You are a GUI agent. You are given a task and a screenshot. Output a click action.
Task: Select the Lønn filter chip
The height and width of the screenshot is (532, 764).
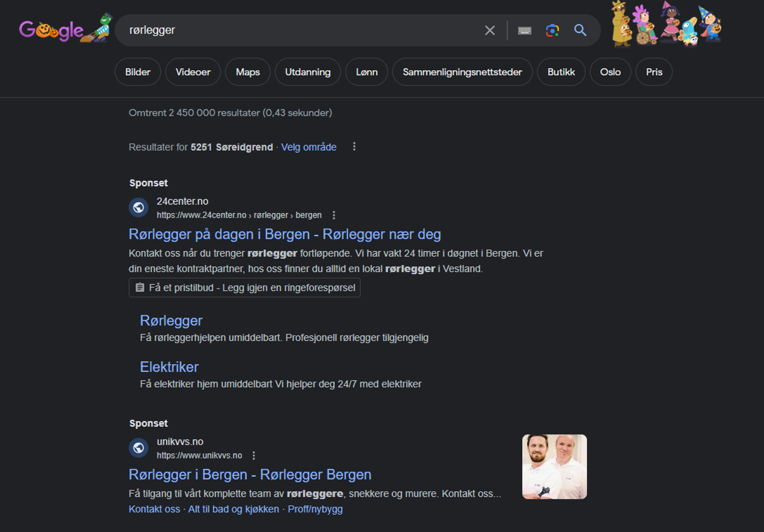click(x=367, y=72)
